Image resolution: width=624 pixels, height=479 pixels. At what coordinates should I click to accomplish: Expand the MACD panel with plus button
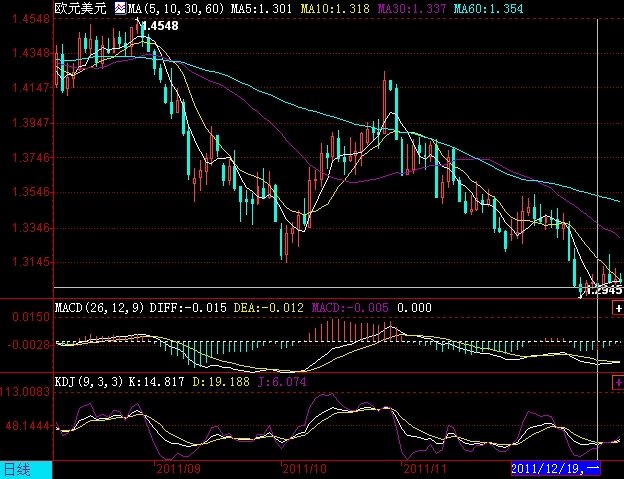[x=618, y=308]
